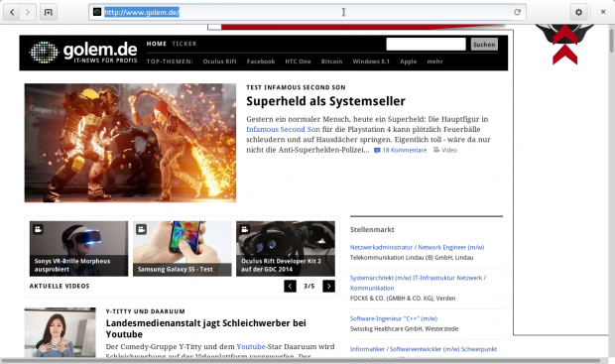This screenshot has width=615, height=364.
Task: Open the Apple top theme
Action: 409,61
